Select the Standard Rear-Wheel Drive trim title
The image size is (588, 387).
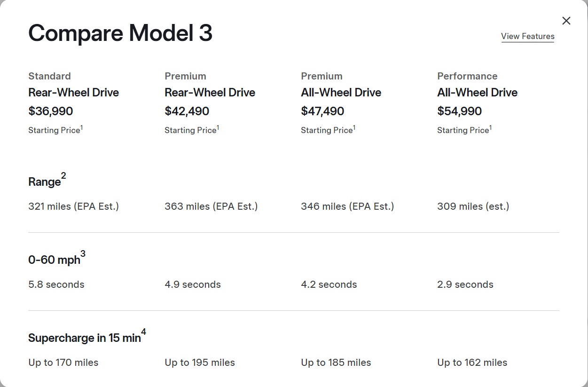click(x=73, y=92)
